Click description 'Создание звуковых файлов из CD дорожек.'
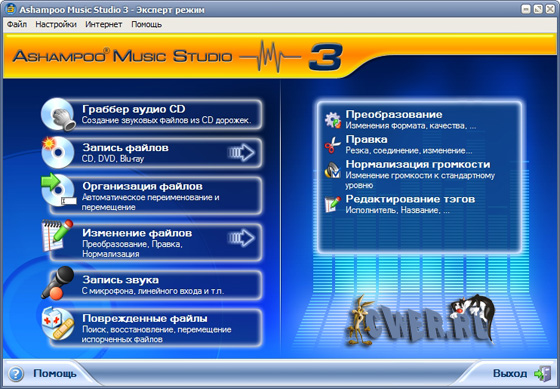This screenshot has width=560, height=389. 166,120
